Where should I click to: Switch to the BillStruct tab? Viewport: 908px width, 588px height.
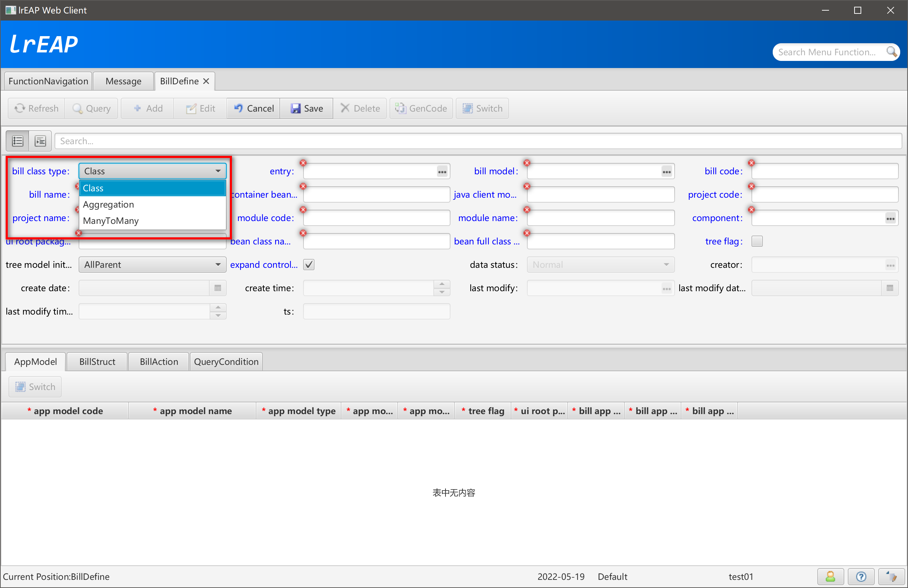pyautogui.click(x=97, y=362)
